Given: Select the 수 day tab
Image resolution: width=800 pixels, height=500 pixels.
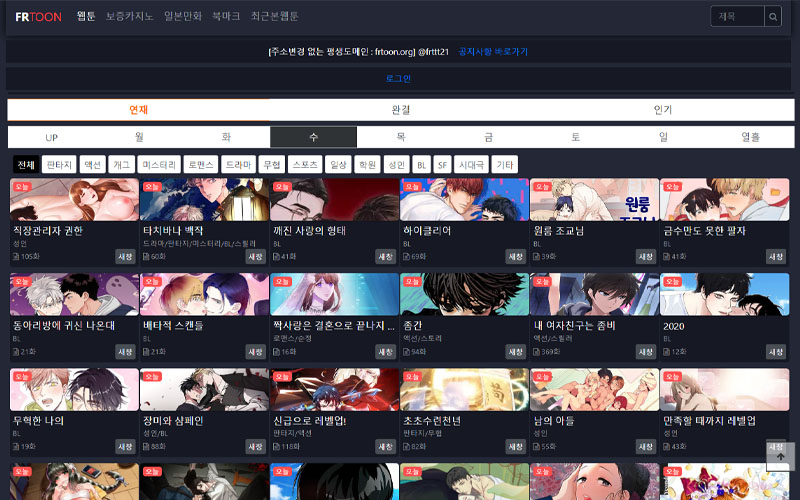Looking at the screenshot, I should pos(313,137).
